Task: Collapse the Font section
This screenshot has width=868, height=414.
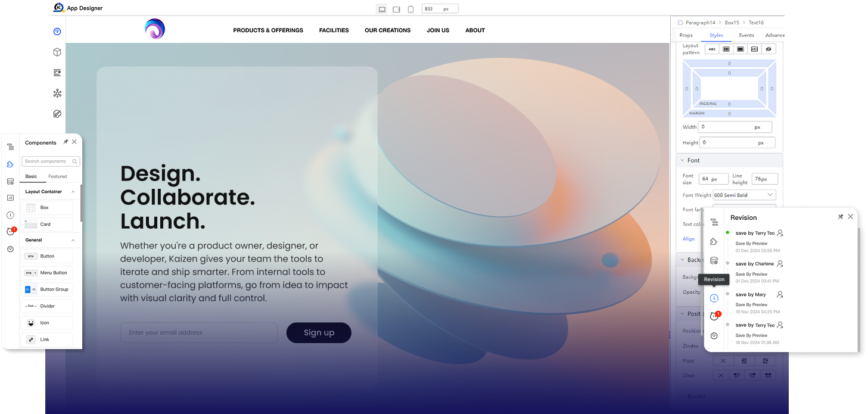Action: tap(683, 160)
